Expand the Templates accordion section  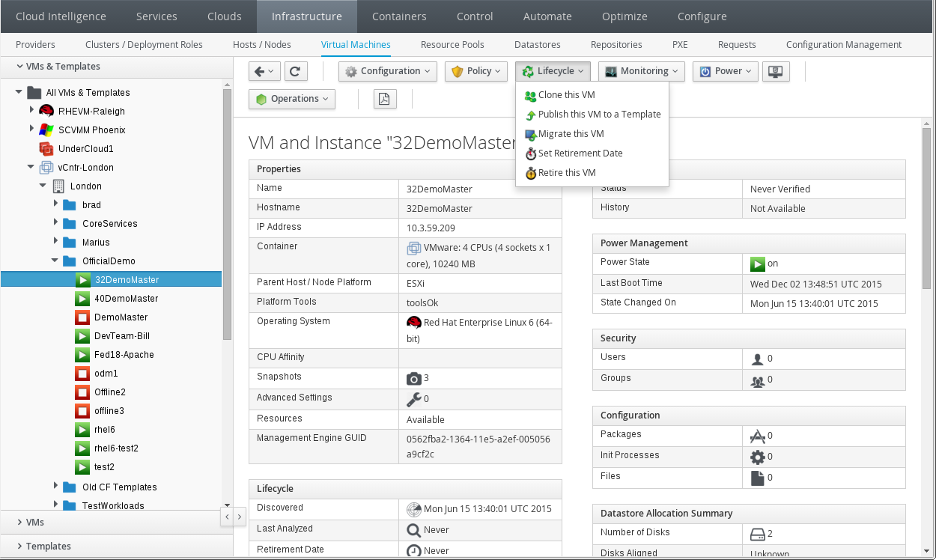(49, 546)
